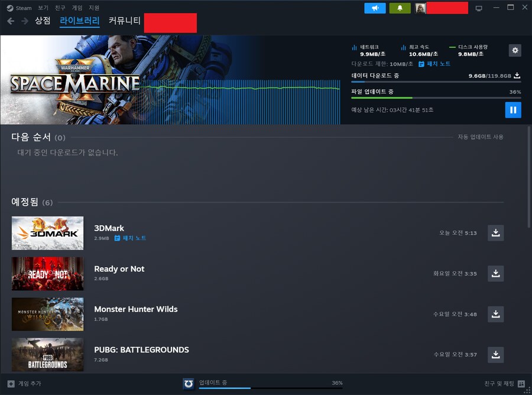Switch to the 커뮤니티 tab

tap(124, 21)
